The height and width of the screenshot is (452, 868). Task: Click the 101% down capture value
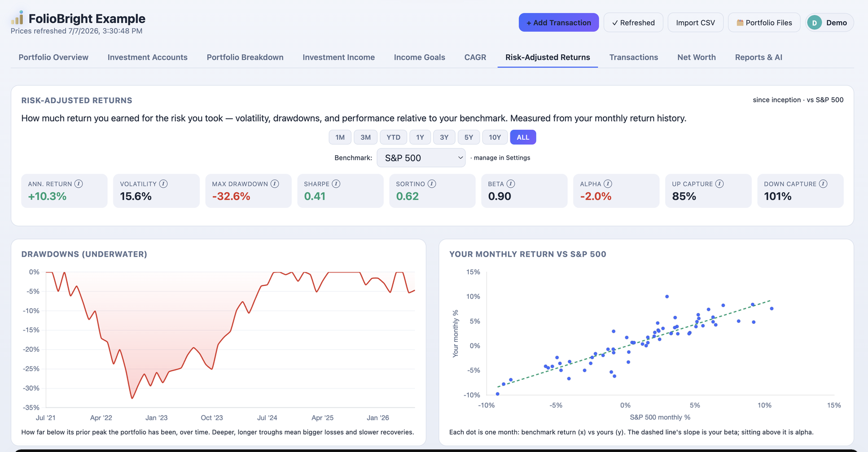pyautogui.click(x=778, y=196)
